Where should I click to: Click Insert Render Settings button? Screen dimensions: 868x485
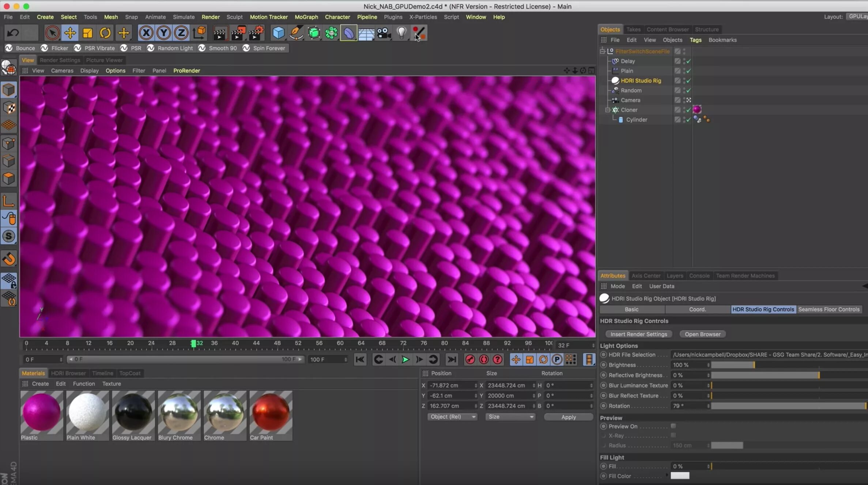tap(638, 334)
